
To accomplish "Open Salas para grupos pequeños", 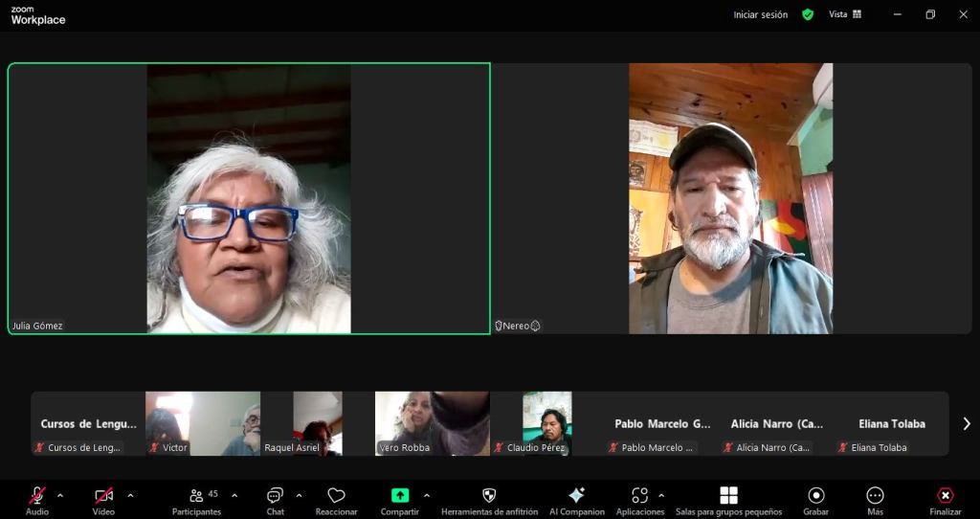I will point(728,495).
